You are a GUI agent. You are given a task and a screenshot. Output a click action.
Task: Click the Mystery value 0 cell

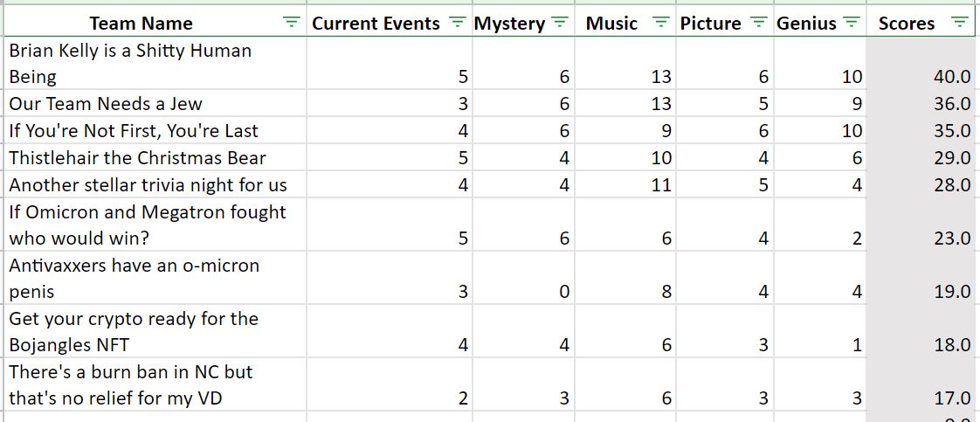[x=524, y=278]
